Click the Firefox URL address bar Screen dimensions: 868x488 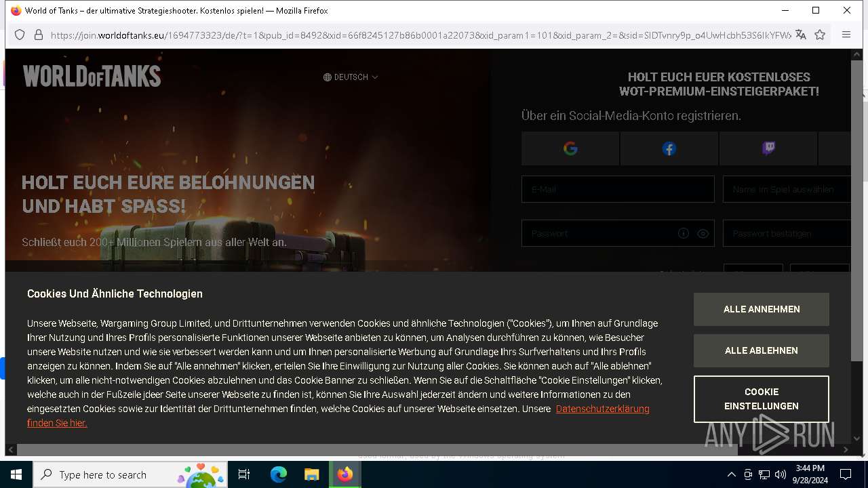(x=420, y=35)
